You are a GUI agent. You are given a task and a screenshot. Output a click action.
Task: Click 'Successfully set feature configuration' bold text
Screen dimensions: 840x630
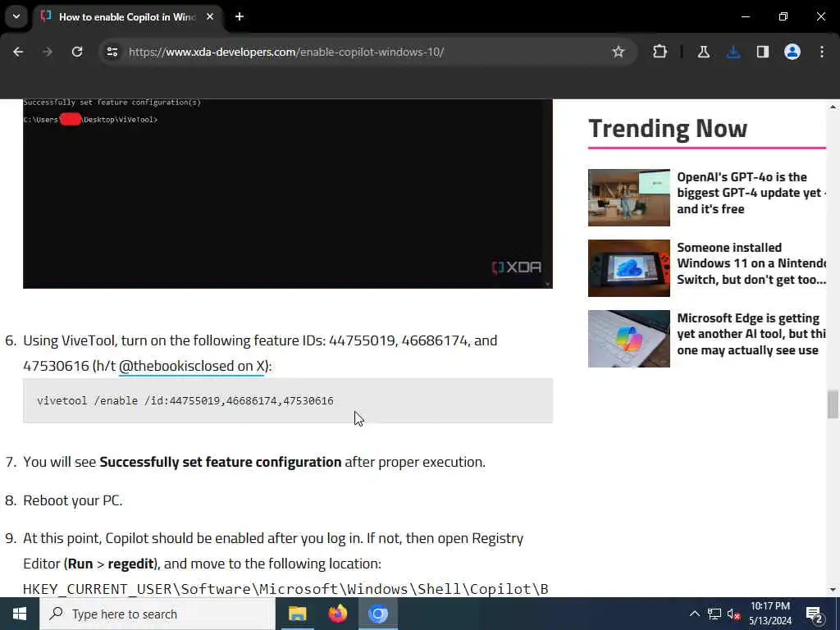220,462
